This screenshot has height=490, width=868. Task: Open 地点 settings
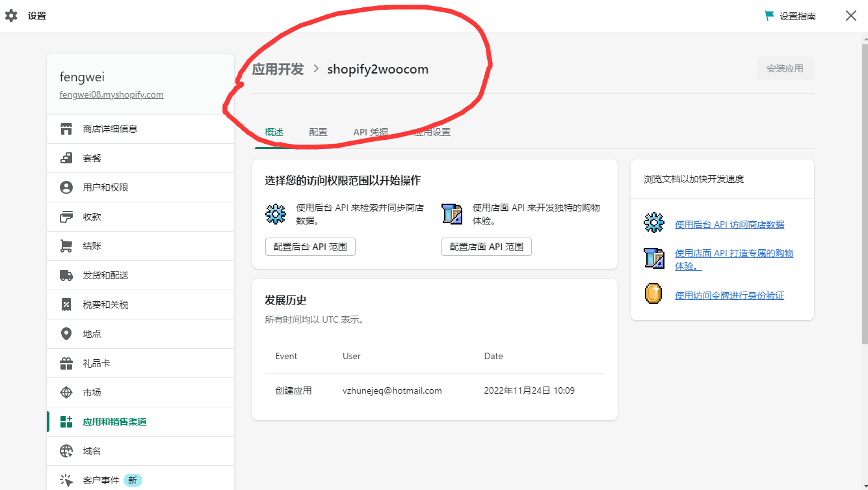140,334
